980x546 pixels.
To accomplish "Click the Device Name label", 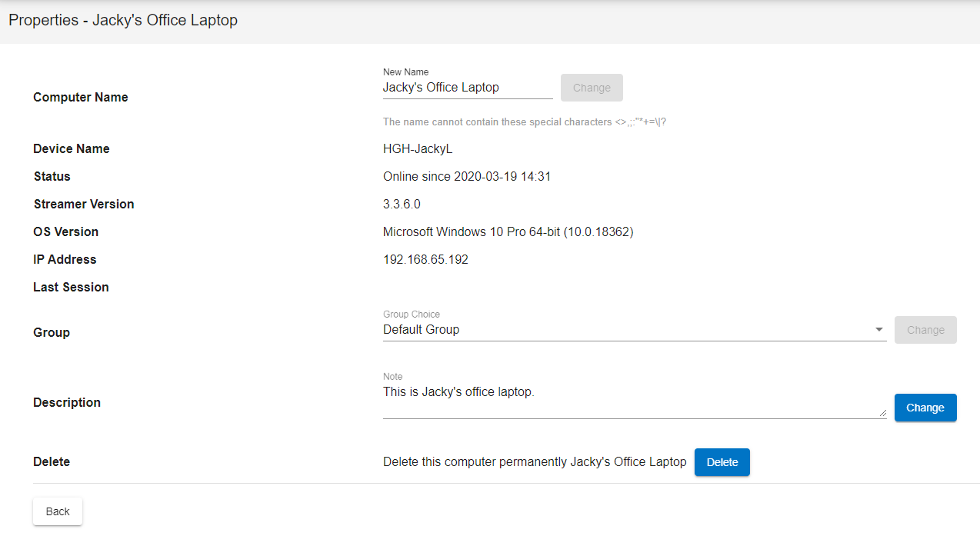I will coord(72,148).
